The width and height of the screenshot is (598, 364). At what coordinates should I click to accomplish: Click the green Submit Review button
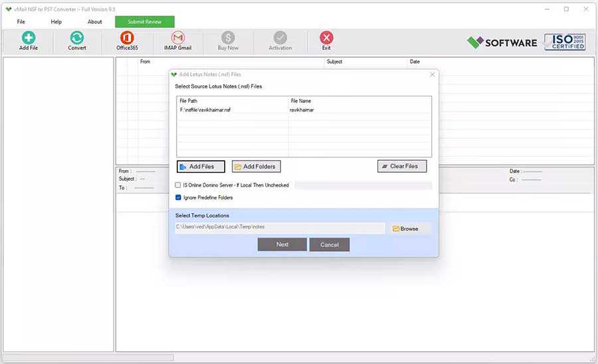145,22
